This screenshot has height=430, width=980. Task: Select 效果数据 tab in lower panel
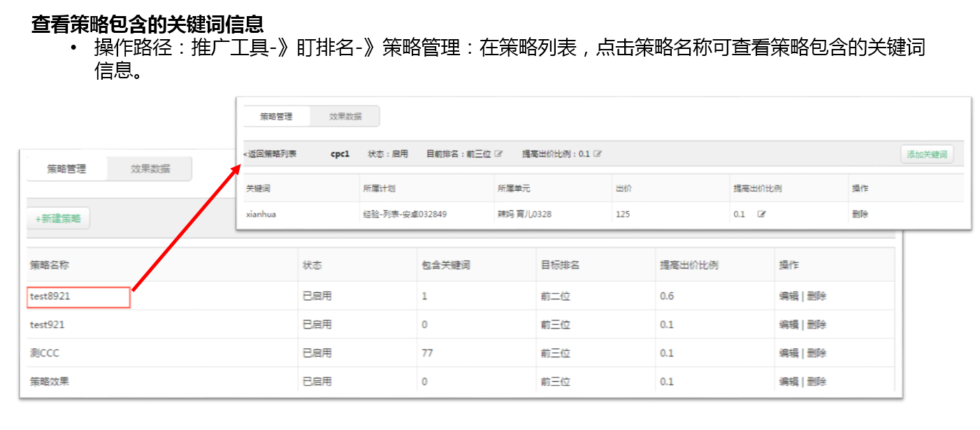[150, 169]
